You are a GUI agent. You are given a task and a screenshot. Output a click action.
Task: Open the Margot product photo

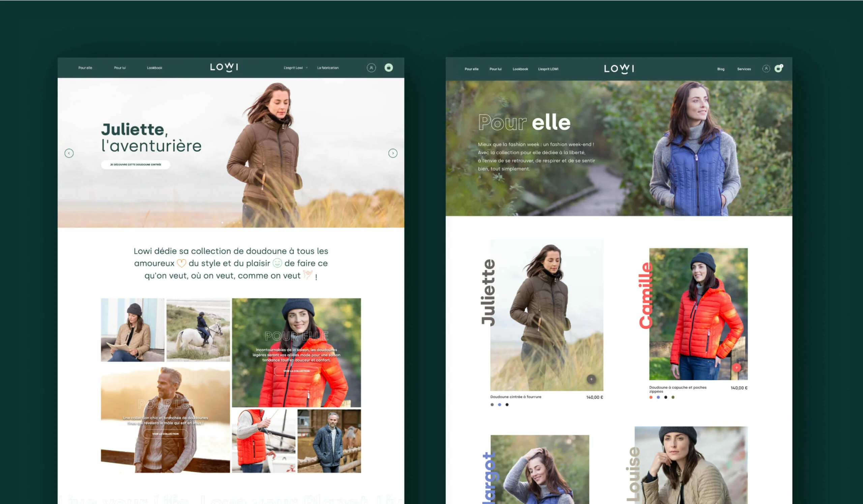[540, 469]
